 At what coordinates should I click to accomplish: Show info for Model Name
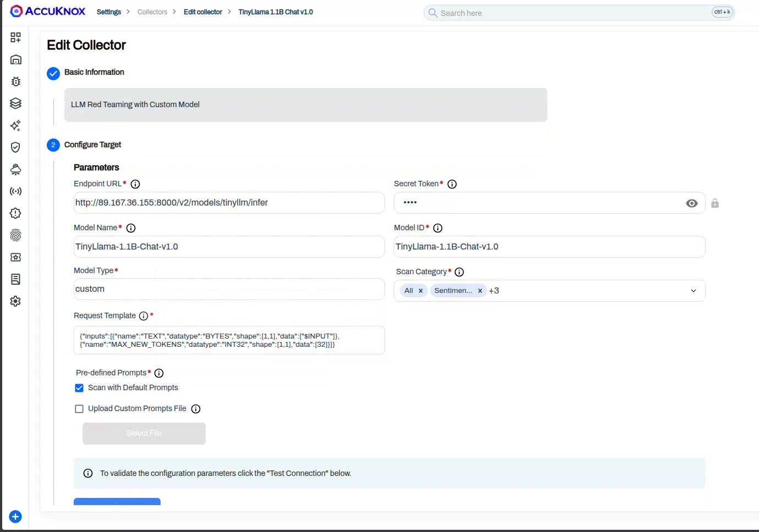[131, 228]
